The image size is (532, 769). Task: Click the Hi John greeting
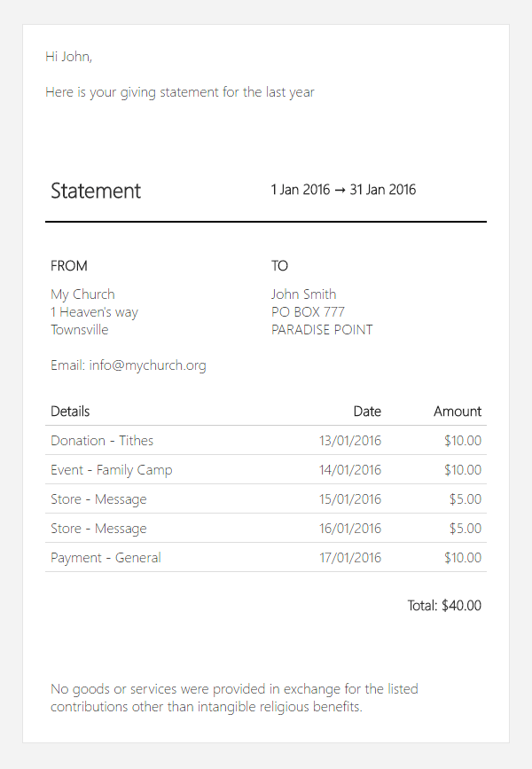tap(69, 57)
